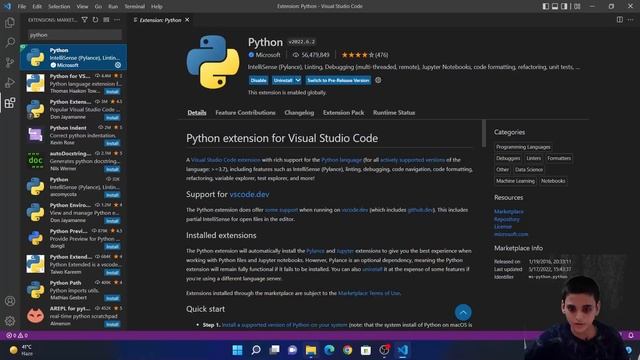Open Marketplace Terms of Use link
This screenshot has width=640, height=360.
[x=369, y=293]
